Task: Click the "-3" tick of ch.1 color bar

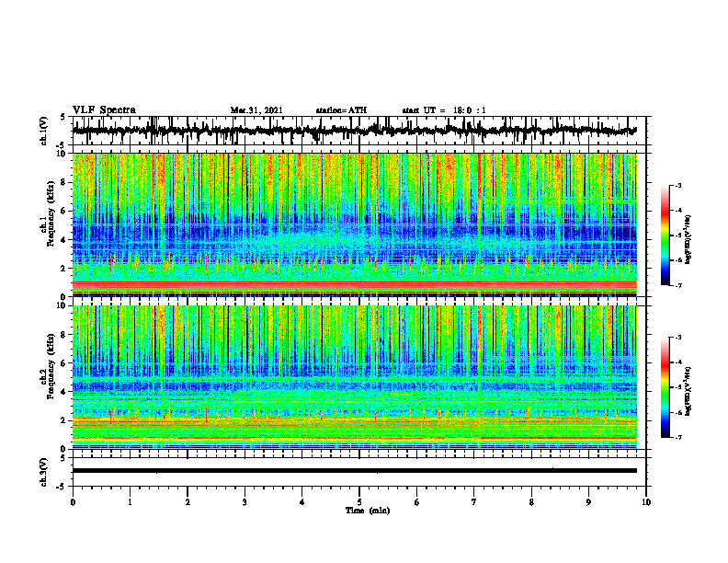Action: pyautogui.click(x=677, y=186)
